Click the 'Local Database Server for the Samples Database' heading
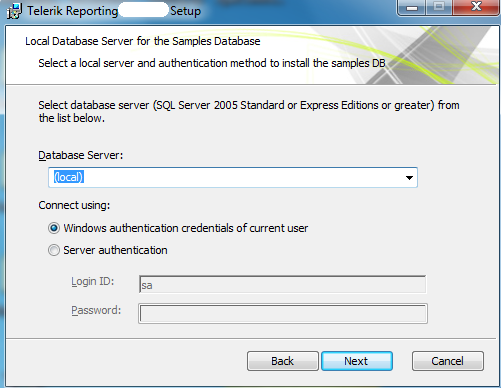The height and width of the screenshot is (388, 501). click(143, 41)
